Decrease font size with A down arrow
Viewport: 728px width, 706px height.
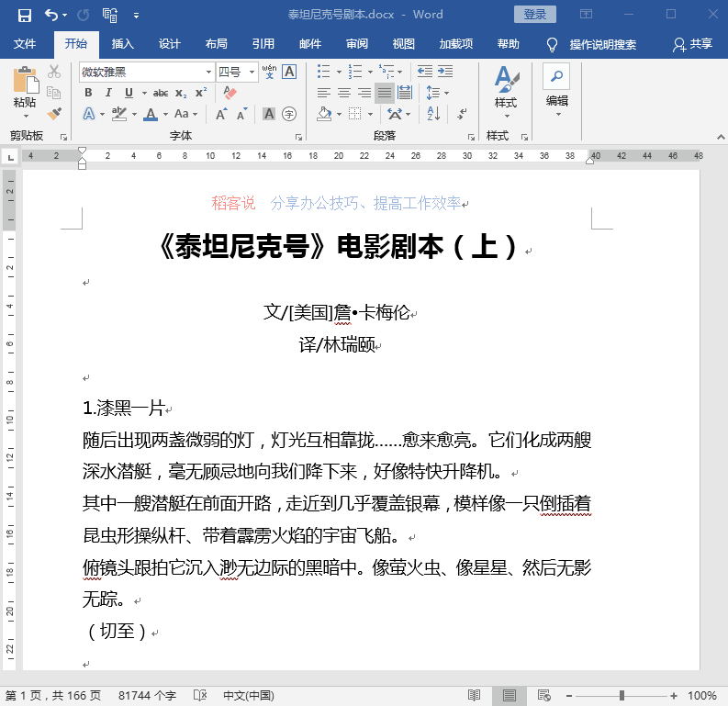tap(241, 114)
